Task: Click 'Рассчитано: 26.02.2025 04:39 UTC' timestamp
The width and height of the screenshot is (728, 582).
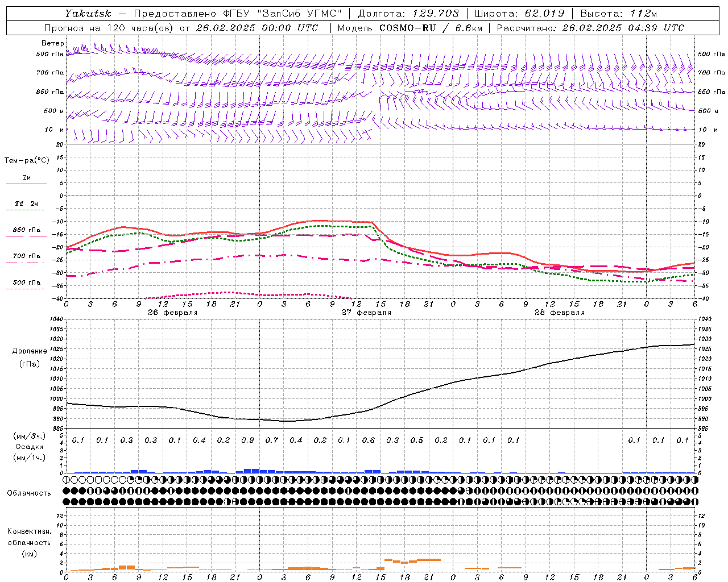Action: (x=590, y=28)
